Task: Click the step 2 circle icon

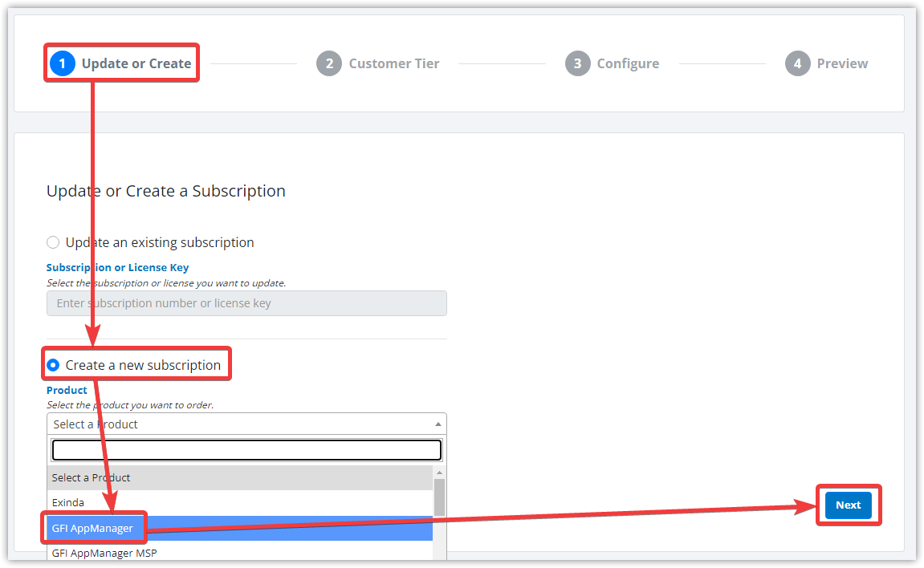Action: 329,63
